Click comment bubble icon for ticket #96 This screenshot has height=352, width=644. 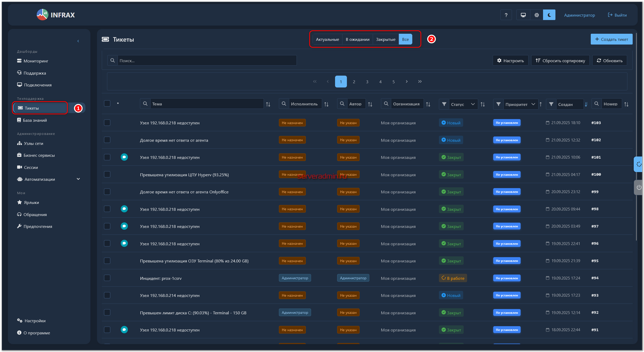click(124, 243)
